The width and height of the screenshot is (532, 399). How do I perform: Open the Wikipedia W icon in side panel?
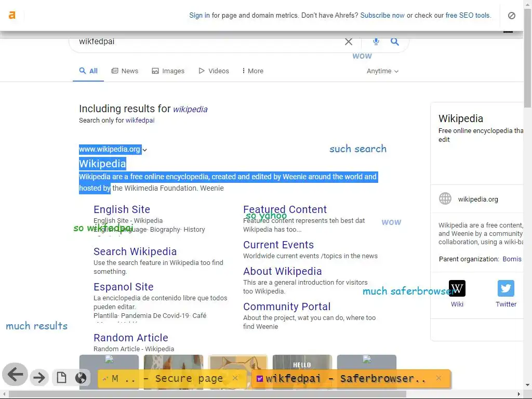tap(457, 288)
